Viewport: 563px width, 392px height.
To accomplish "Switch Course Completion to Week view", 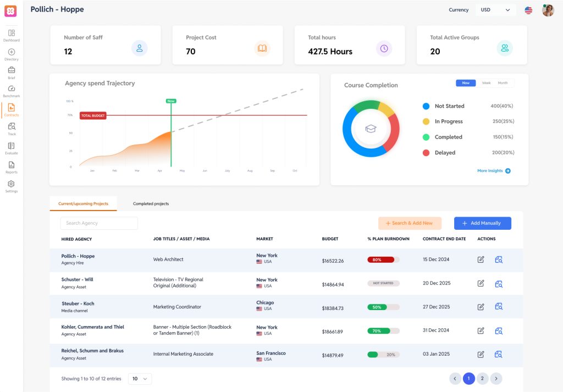I will click(x=486, y=83).
